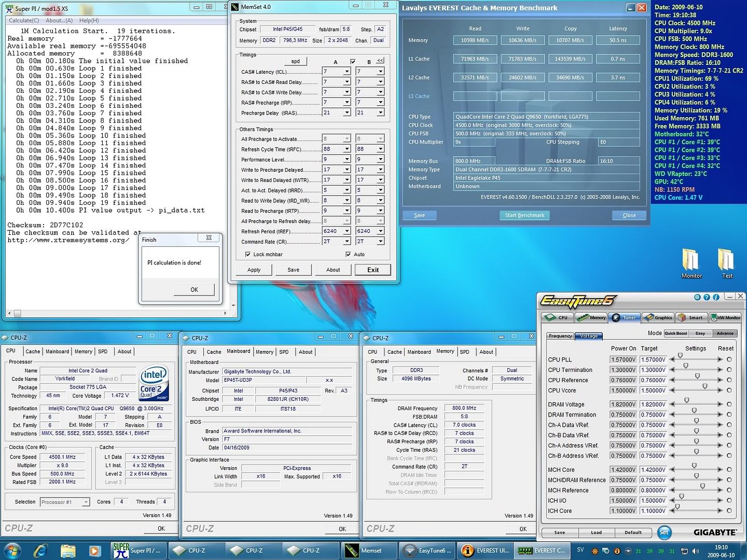
Task: Adjust the CPU PLL voltage slider thumb
Action: [x=680, y=356]
